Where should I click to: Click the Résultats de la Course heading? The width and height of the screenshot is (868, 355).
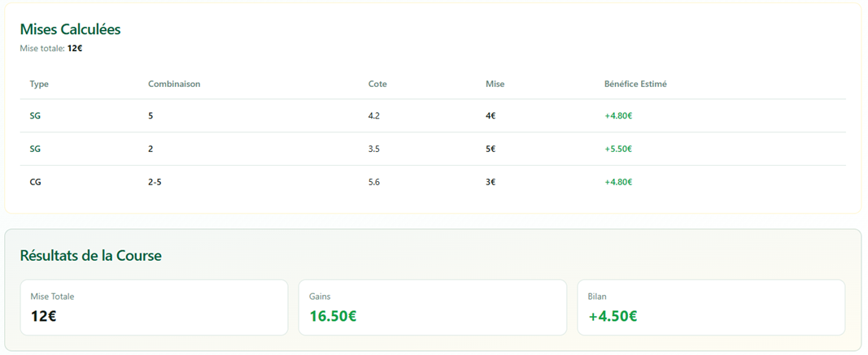(90, 256)
